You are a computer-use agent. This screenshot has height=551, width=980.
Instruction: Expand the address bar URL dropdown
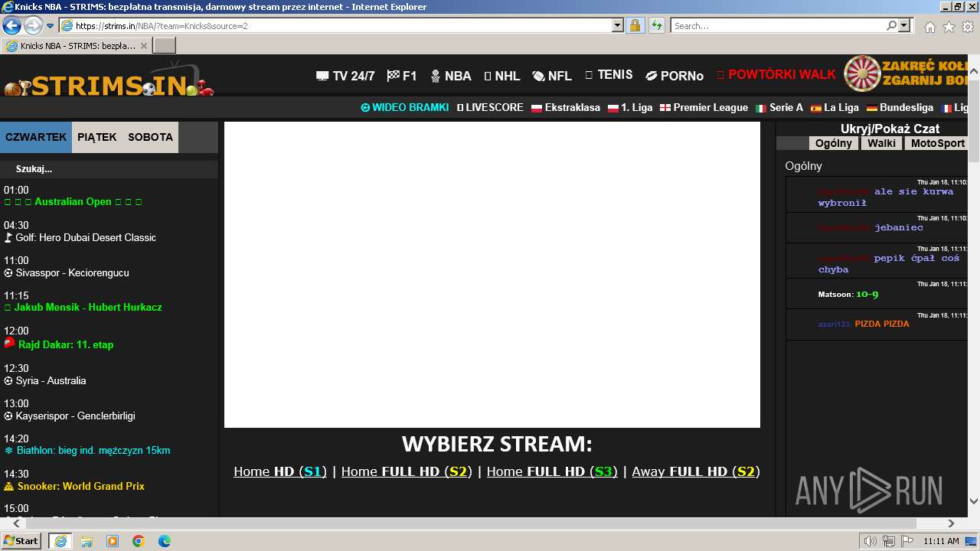618,25
